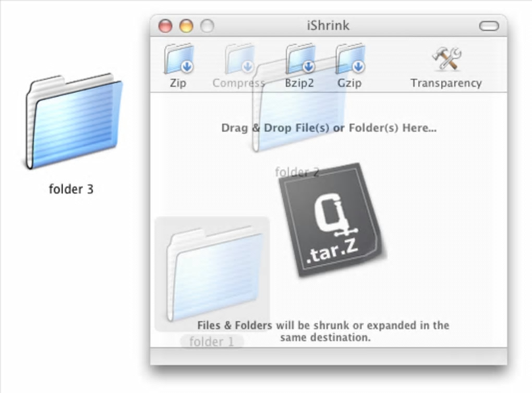Pick the Gzip compression icon
This screenshot has width=532, height=393.
tap(350, 58)
